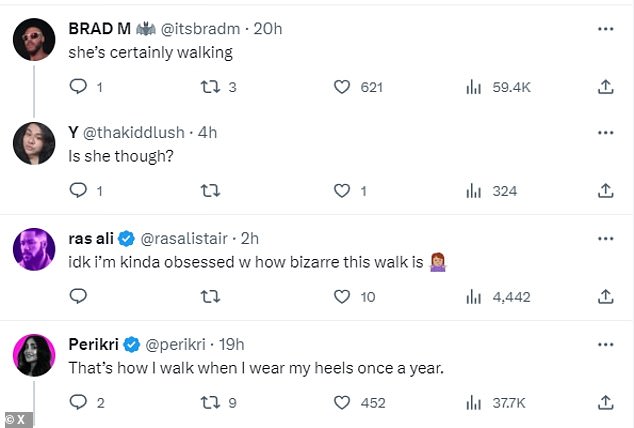The image size is (634, 428).
Task: View analytics showing 324 views
Action: [488, 190]
